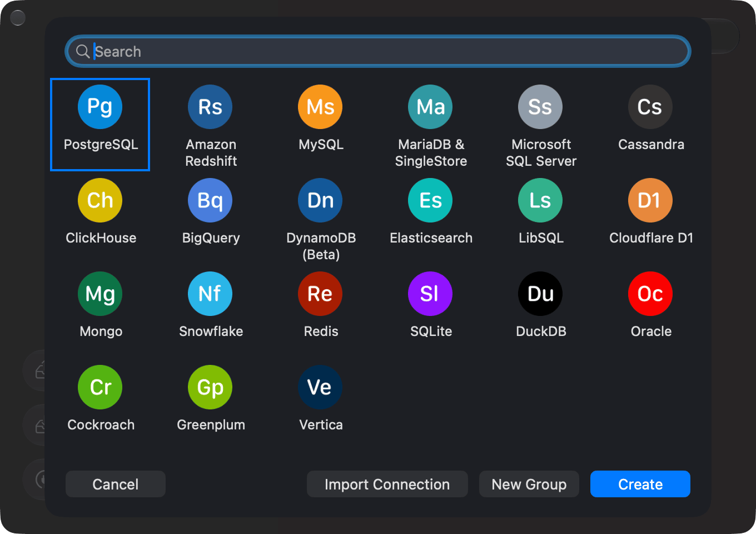Screen dimensions: 756x534
Task: Select the BigQuery icon
Action: [x=210, y=200]
